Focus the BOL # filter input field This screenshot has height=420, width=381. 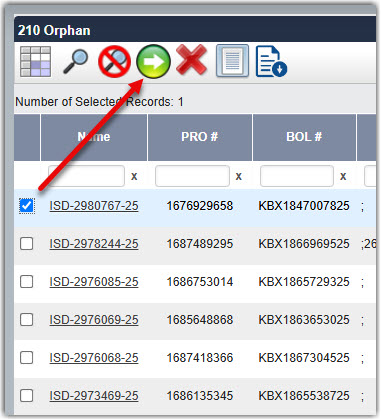pyautogui.click(x=297, y=176)
